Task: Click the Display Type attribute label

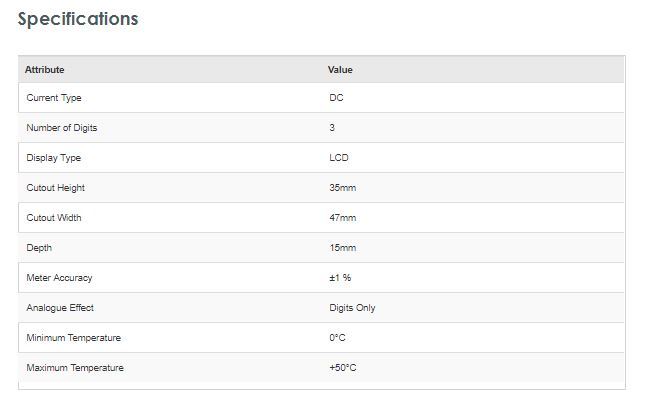Action: click(53, 158)
